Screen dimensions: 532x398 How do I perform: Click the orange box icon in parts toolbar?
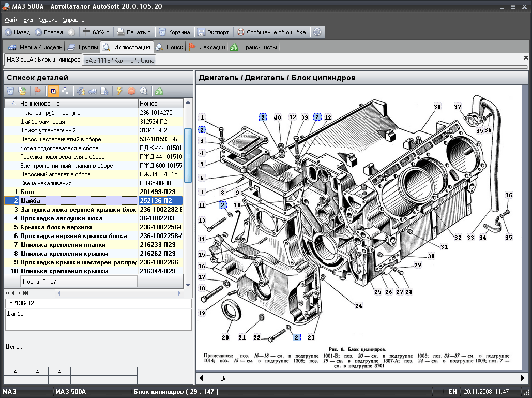click(132, 91)
